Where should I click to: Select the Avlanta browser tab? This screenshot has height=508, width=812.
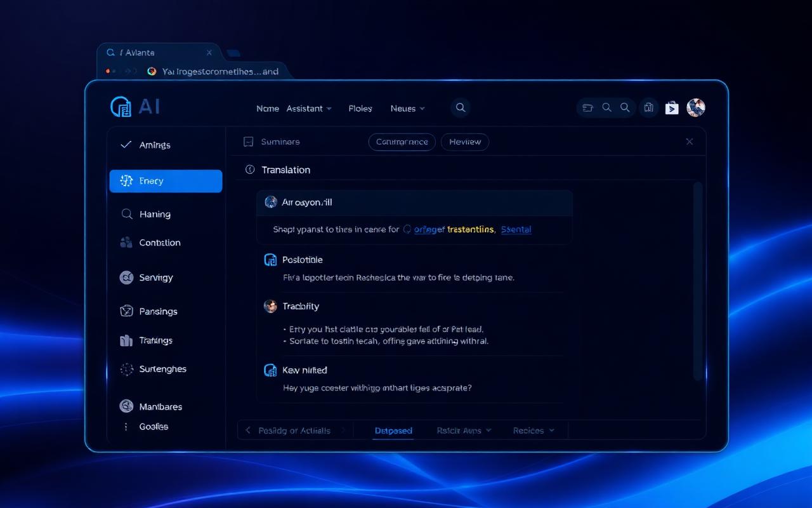pyautogui.click(x=159, y=53)
